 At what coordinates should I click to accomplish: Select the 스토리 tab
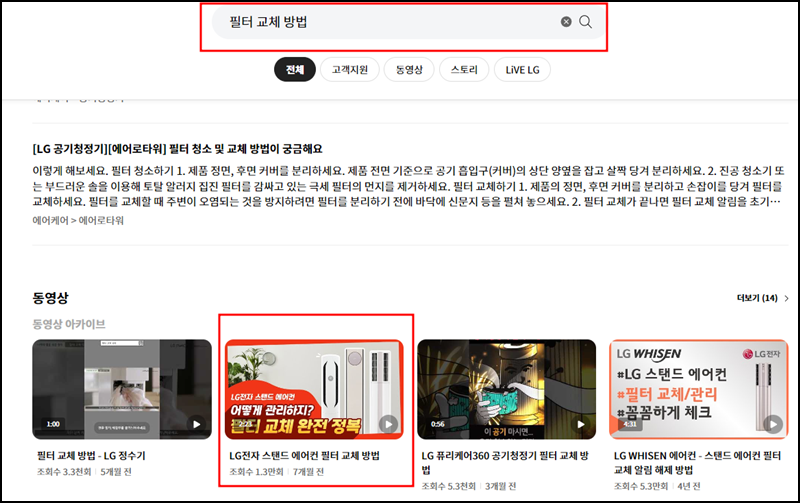[464, 69]
